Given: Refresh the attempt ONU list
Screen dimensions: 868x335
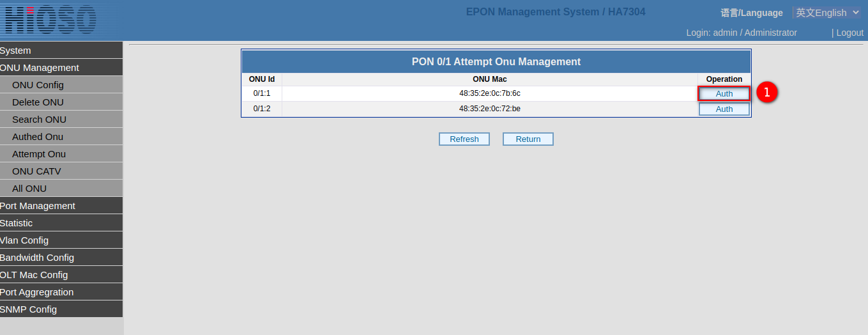Looking at the screenshot, I should point(464,139).
